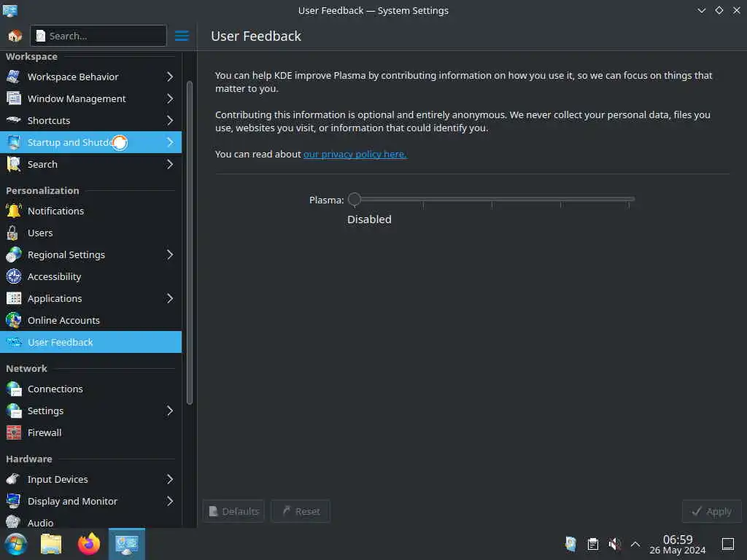Expand Regional Settings chevron
This screenshot has width=747, height=560.
coord(169,254)
